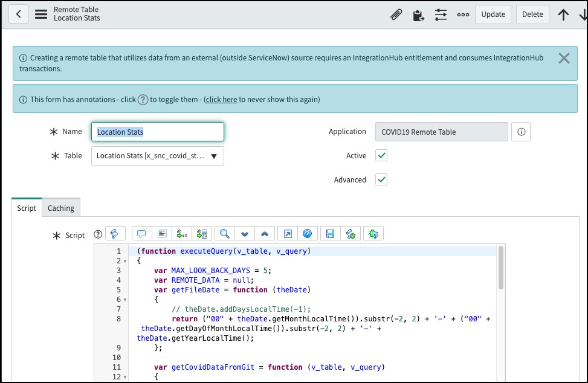
Task: Toggle comment in script editor toolbar
Action: click(141, 233)
